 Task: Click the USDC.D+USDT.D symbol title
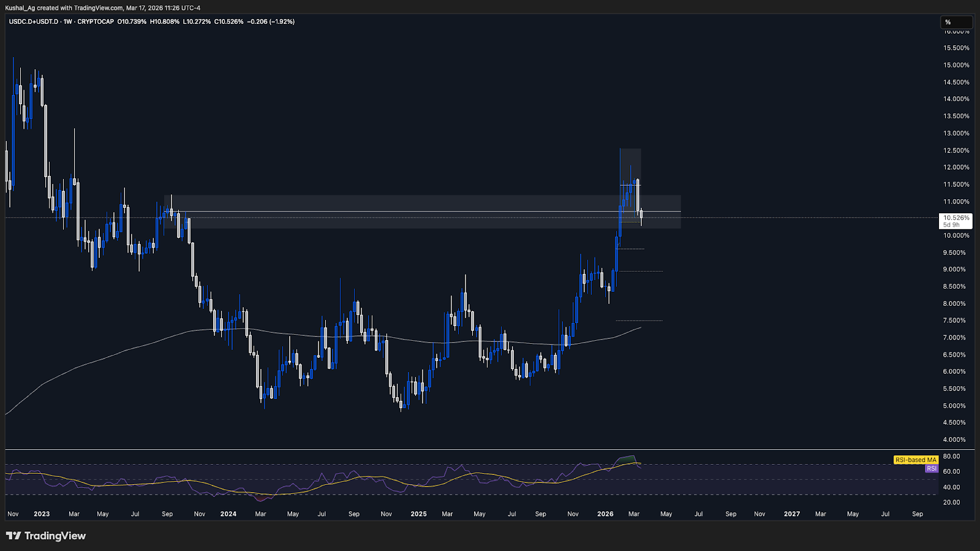click(34, 21)
